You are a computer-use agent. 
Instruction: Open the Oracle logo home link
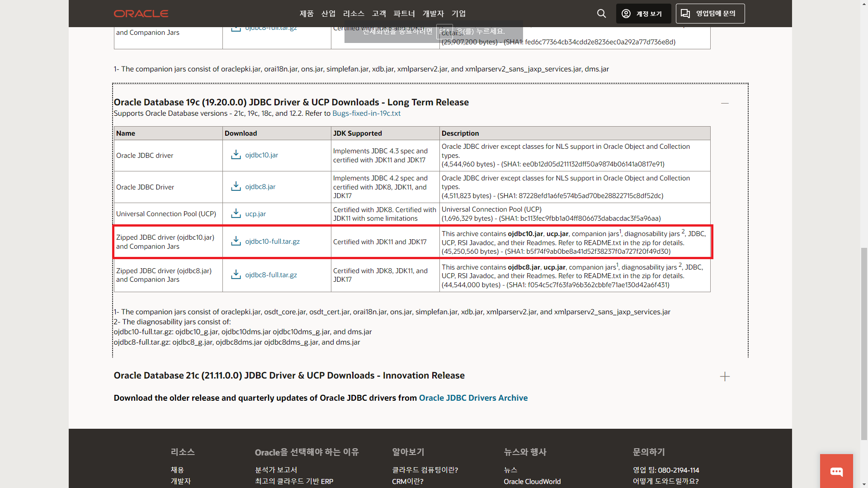coord(141,14)
